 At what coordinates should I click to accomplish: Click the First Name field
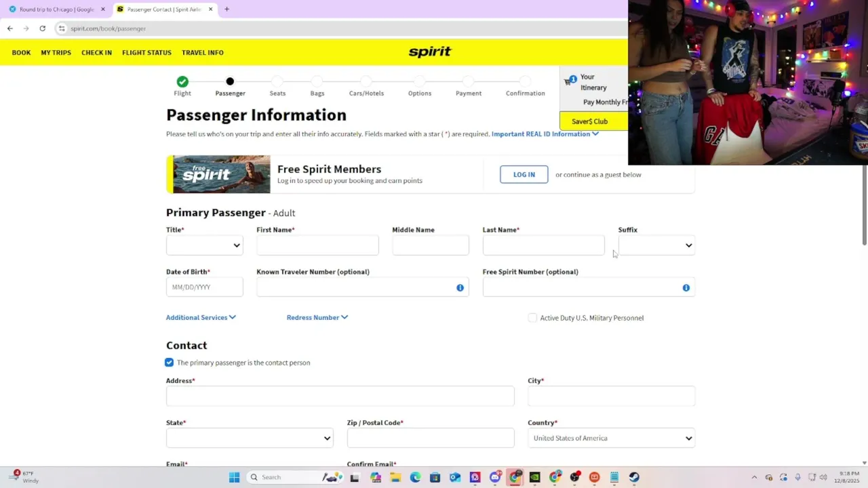(317, 245)
